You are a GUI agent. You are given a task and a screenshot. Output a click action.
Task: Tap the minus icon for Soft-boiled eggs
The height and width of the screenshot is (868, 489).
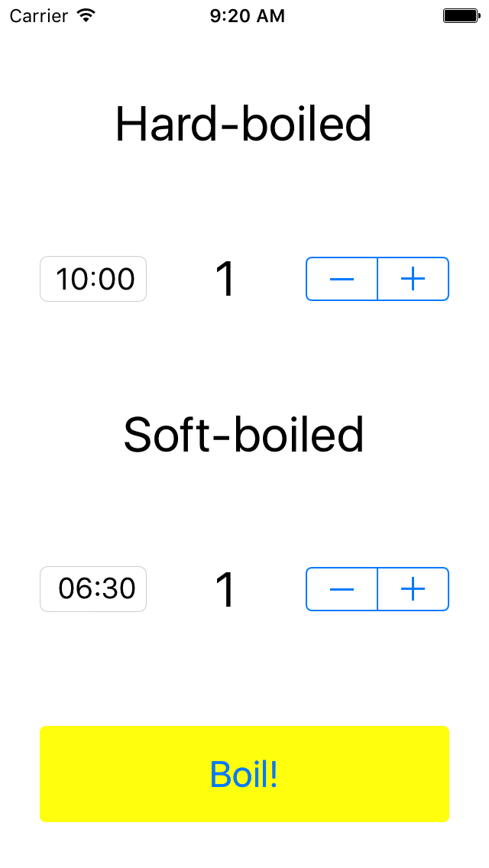coord(342,589)
